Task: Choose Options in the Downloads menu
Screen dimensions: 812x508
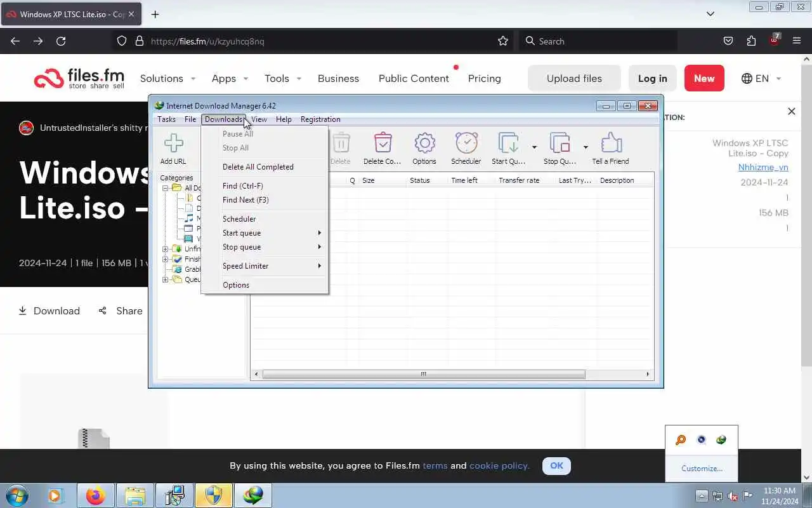Action: tap(265, 285)
